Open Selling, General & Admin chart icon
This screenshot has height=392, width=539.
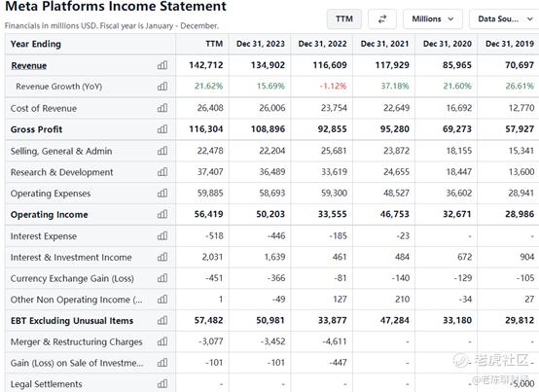(x=162, y=151)
